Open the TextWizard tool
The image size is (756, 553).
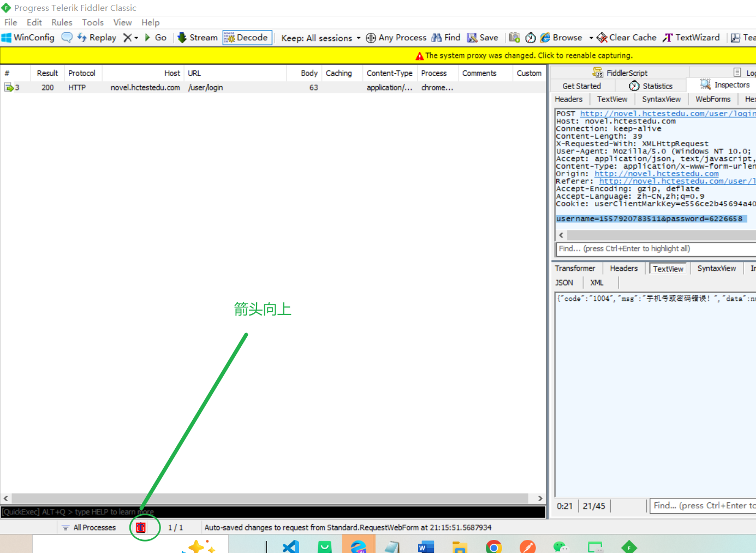coord(691,37)
